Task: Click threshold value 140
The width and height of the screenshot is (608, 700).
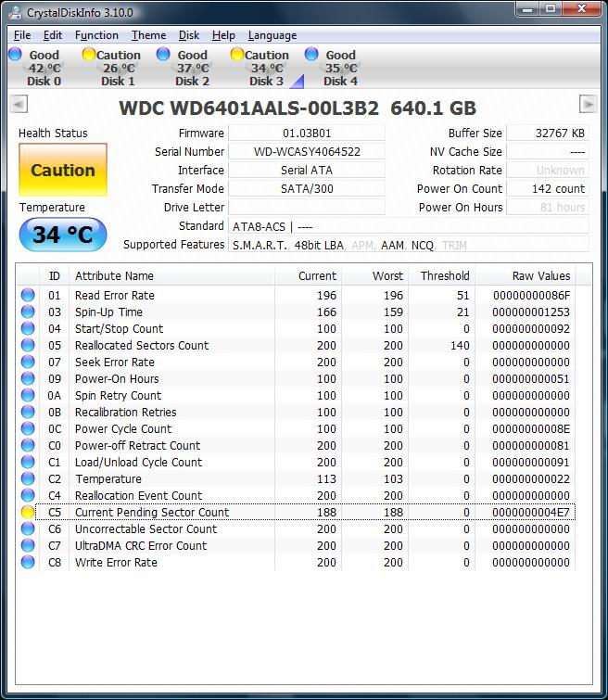Action: coord(460,345)
